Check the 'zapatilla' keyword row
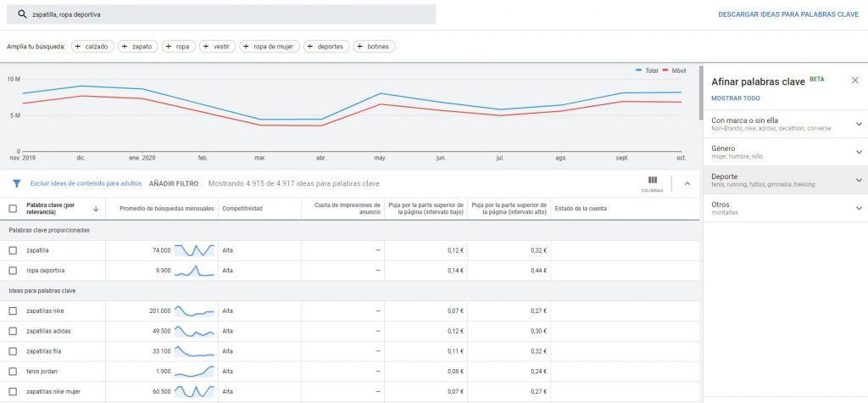This screenshot has height=403, width=868. click(13, 250)
